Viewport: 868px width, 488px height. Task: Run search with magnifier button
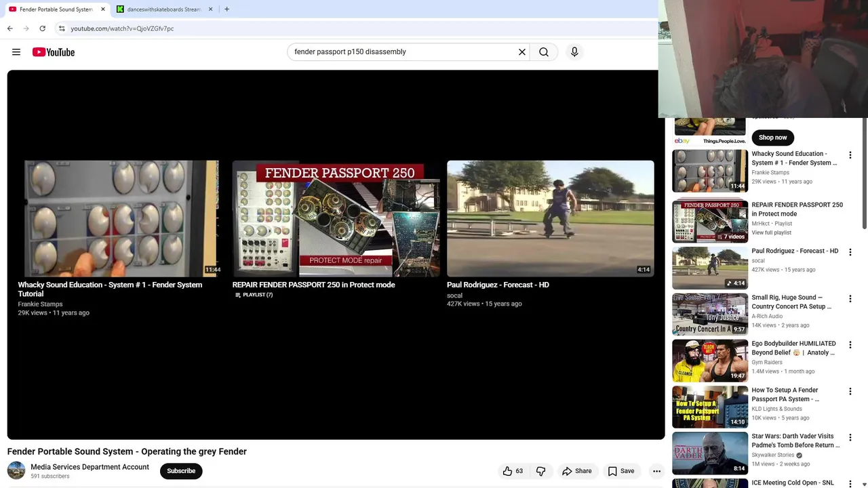(544, 52)
